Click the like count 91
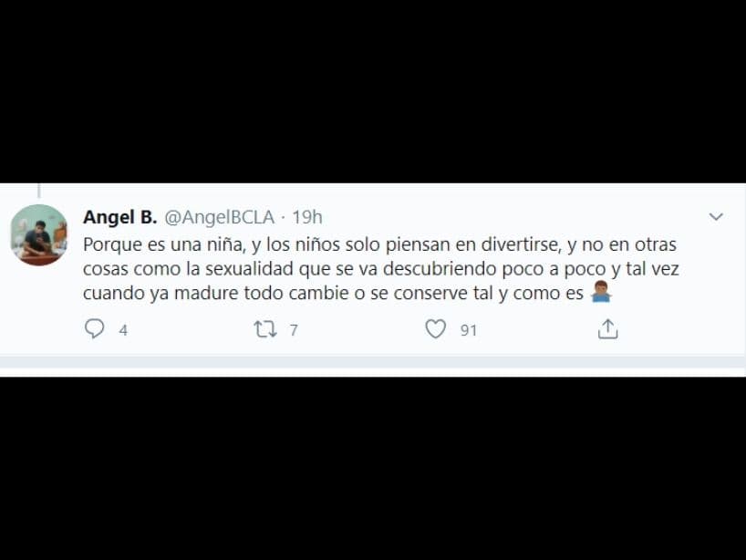Viewport: 746px width, 560px height. tap(468, 330)
